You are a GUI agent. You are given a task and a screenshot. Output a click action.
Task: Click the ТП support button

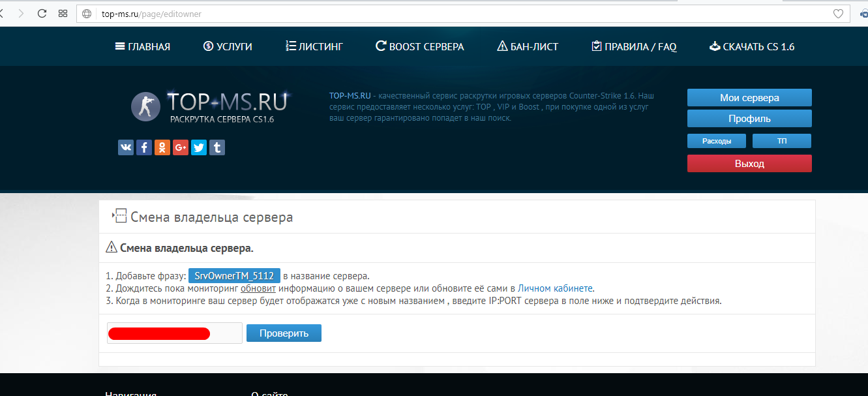(x=782, y=141)
